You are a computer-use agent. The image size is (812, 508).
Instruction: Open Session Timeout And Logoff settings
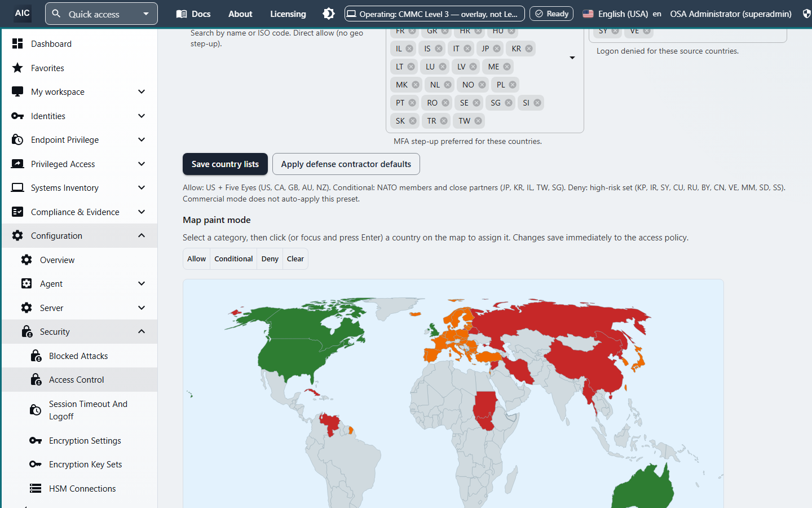pyautogui.click(x=80, y=410)
